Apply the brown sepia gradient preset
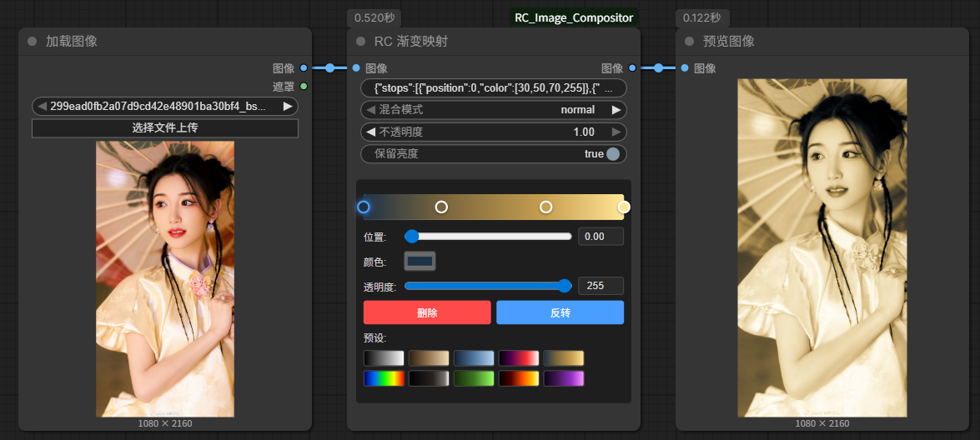Image resolution: width=980 pixels, height=440 pixels. pyautogui.click(x=429, y=358)
